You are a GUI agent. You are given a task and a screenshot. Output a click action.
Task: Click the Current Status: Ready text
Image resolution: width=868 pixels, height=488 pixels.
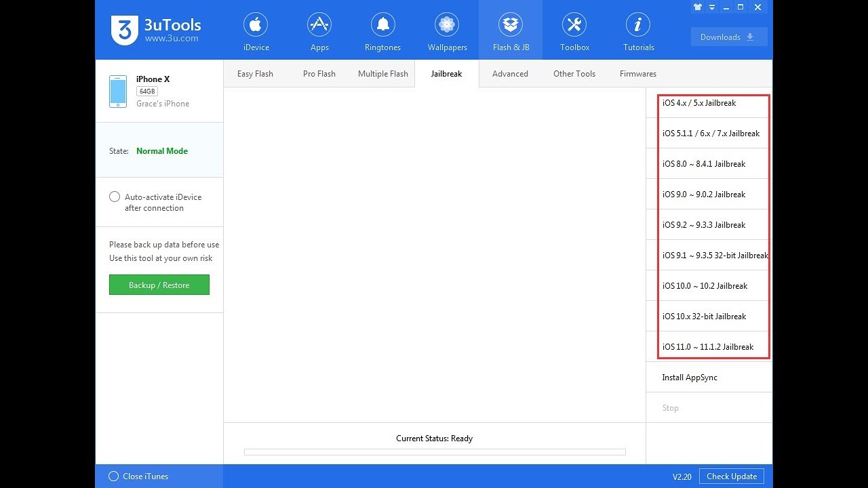click(x=434, y=439)
